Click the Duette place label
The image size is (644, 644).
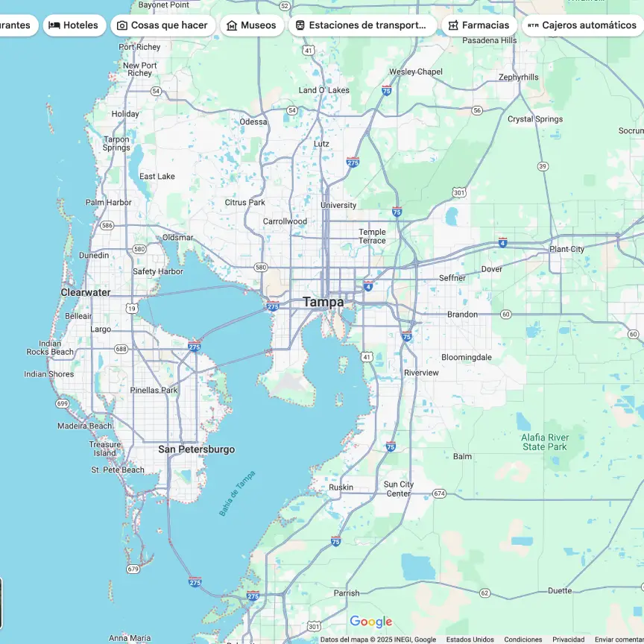(x=560, y=590)
